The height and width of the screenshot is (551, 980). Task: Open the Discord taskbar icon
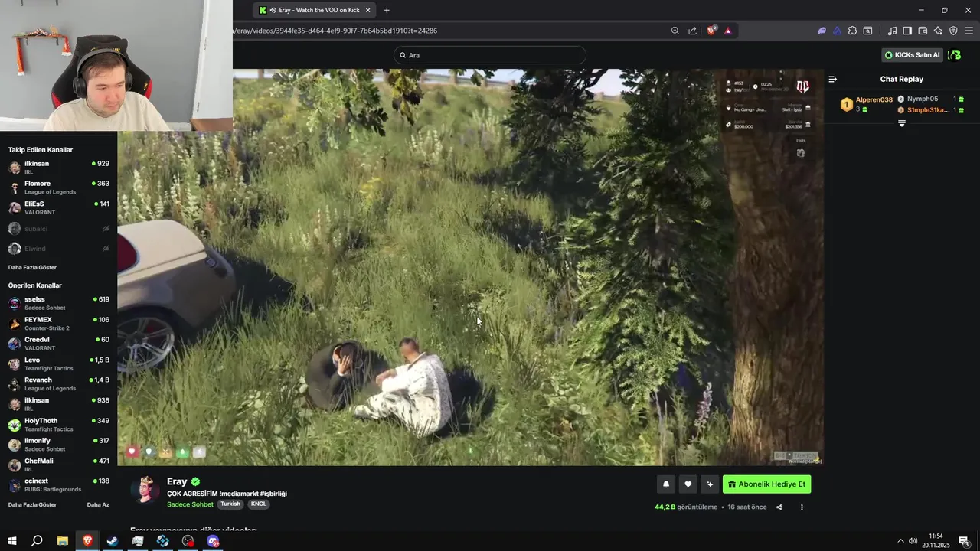[x=213, y=541]
